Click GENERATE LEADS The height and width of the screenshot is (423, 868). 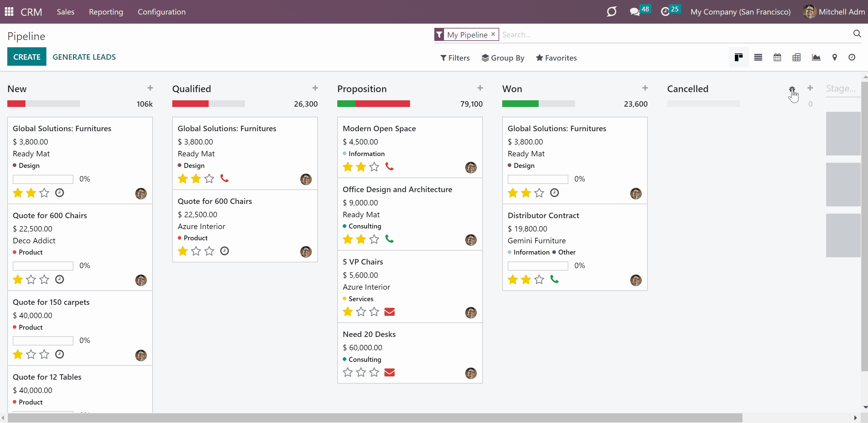tap(84, 57)
